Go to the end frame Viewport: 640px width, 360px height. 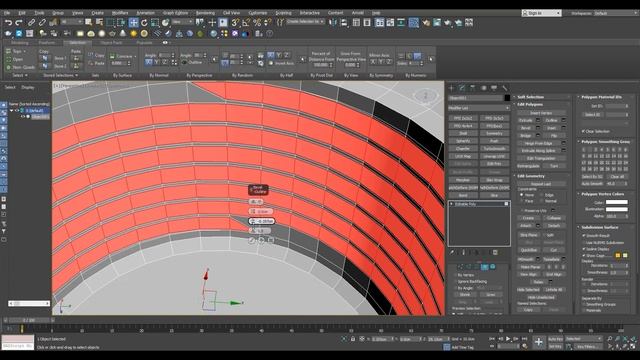524,339
